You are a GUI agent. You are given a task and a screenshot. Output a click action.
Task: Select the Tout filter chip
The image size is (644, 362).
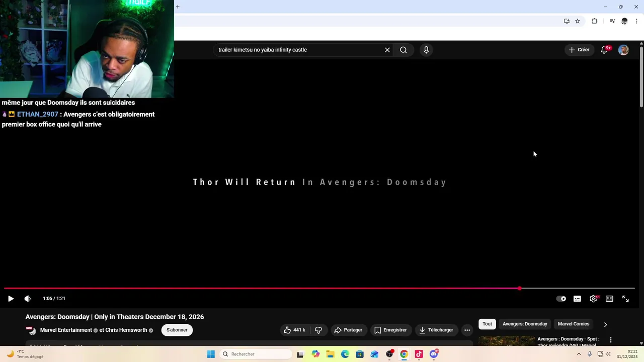[487, 324]
